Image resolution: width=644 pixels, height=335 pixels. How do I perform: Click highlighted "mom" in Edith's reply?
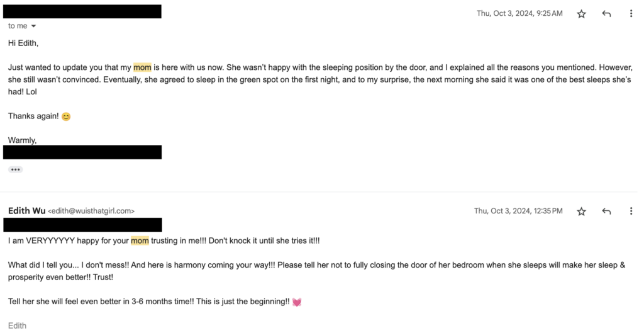[x=140, y=241]
